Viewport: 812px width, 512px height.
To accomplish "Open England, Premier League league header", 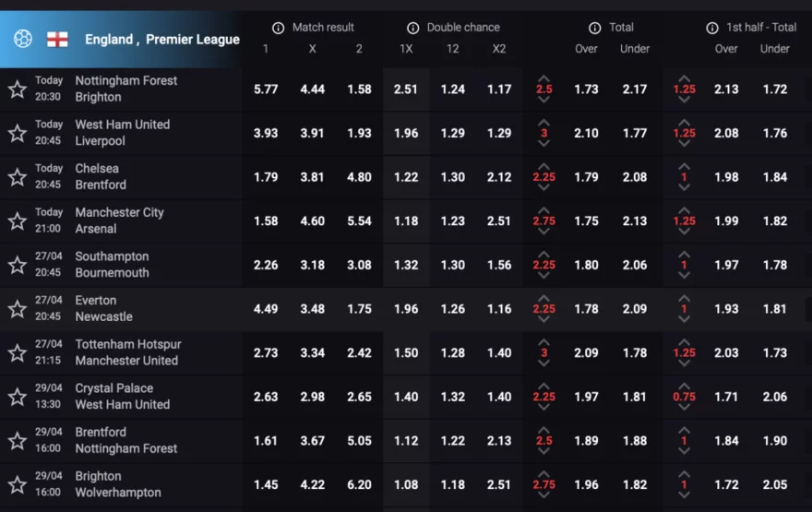I will 161,40.
